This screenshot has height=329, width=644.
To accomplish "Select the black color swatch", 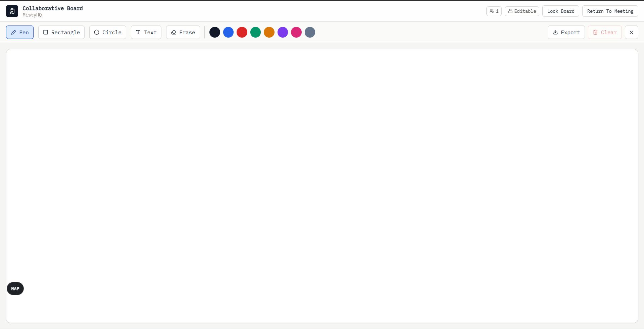I will pos(215,32).
